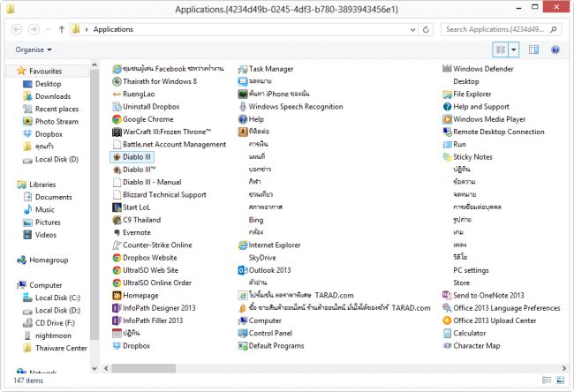This screenshot has height=392, width=574.
Task: Refresh the Applications folder
Action: [x=426, y=30]
